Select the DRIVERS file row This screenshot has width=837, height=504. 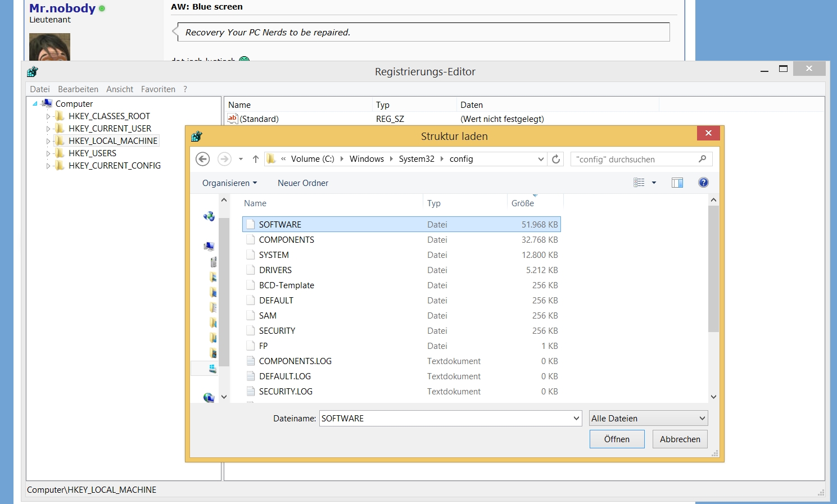[x=401, y=270]
